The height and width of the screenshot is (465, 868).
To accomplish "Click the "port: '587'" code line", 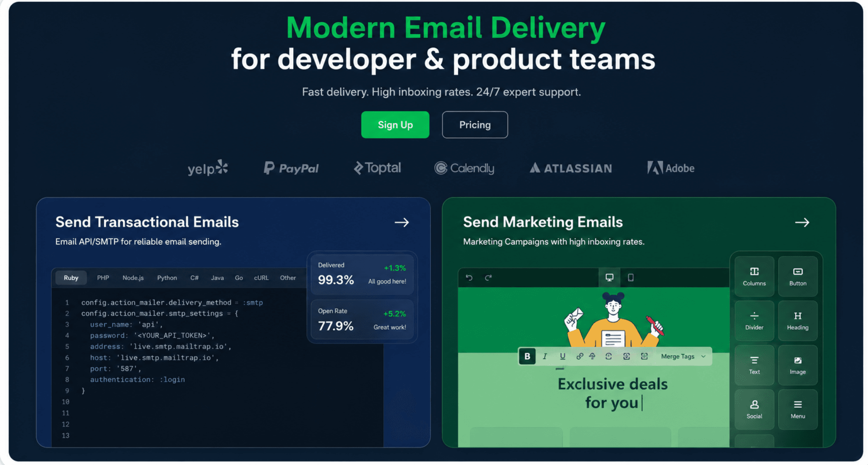I will (x=115, y=369).
